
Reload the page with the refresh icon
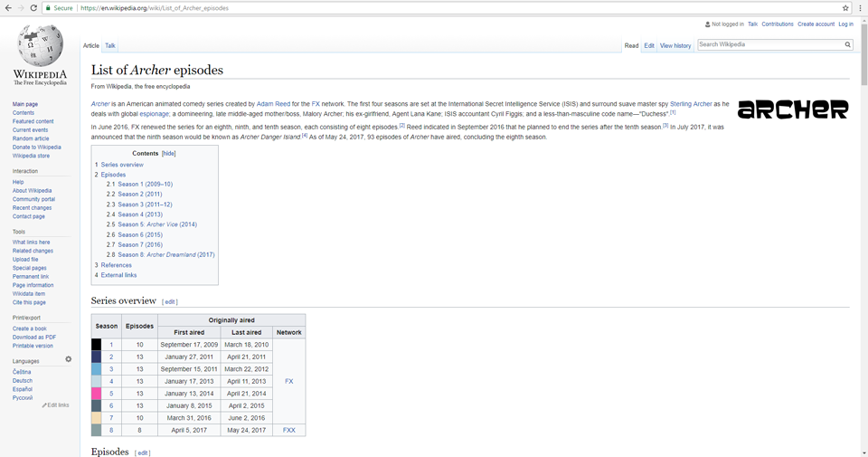click(33, 8)
